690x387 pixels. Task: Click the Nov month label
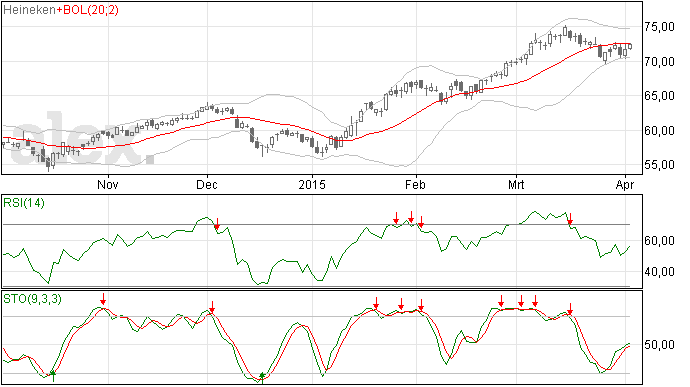(108, 184)
